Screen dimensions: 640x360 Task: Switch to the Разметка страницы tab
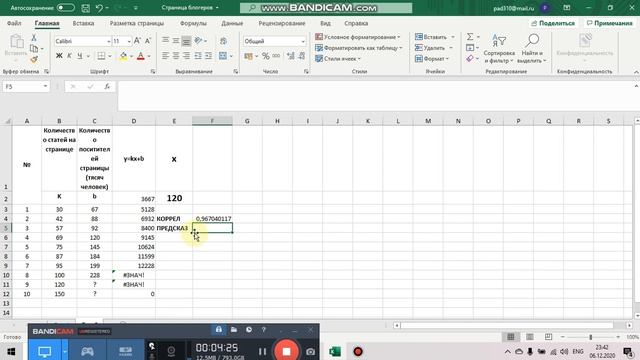pyautogui.click(x=137, y=23)
